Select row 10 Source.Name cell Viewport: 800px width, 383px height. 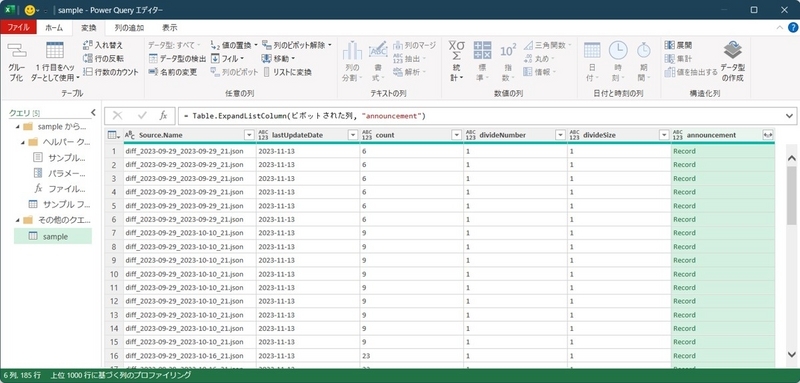190,274
